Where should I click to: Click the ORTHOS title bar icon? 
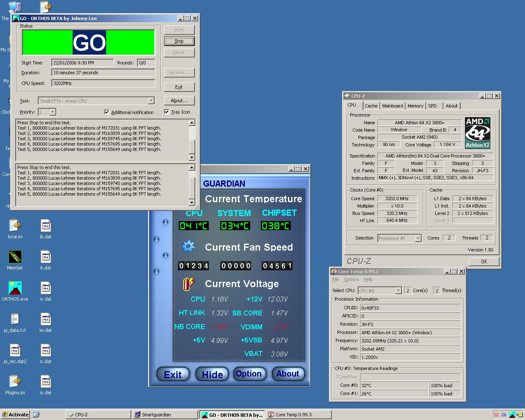[x=16, y=18]
